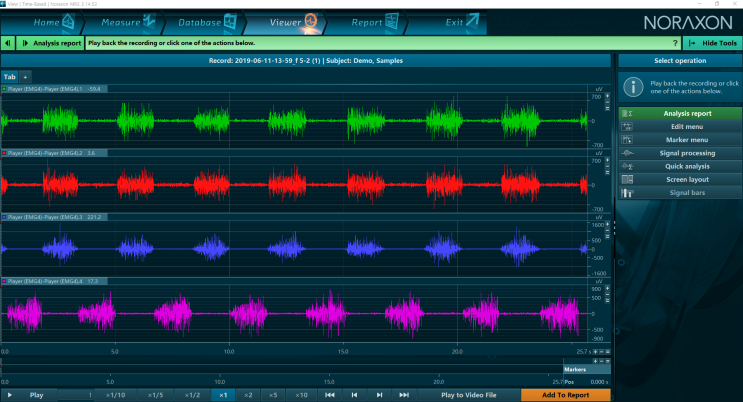Open Analysis report in the operations list
Screen dimensions: 743x402
(x=680, y=113)
